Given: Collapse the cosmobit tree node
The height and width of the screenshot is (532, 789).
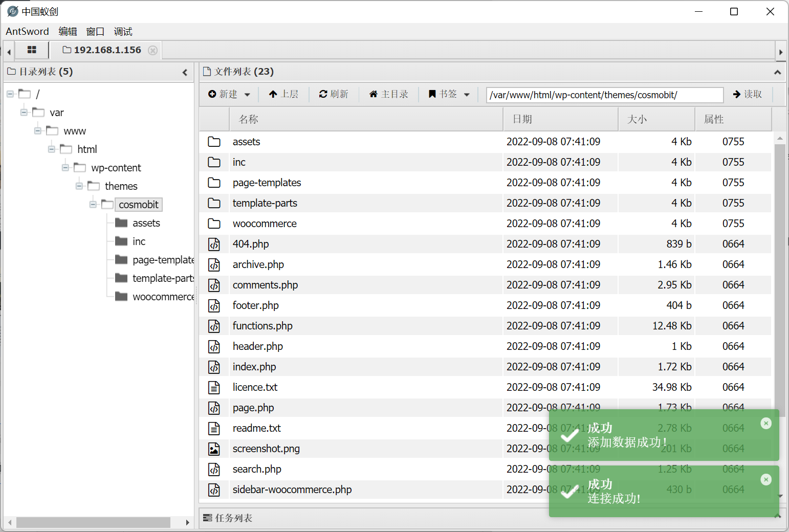Looking at the screenshot, I should (93, 204).
